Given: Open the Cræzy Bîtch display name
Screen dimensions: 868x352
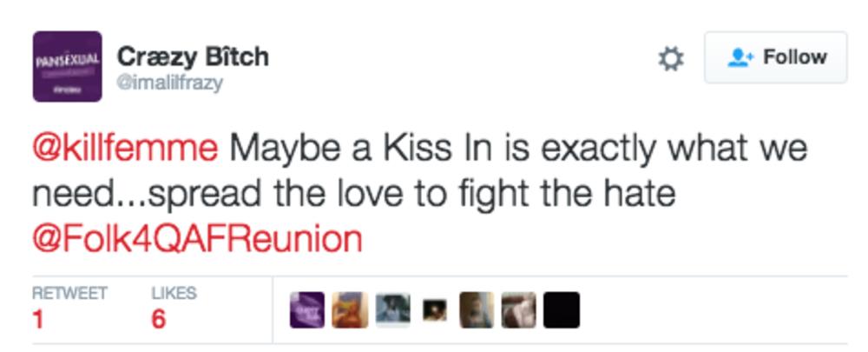Looking at the screenshot, I should click(193, 56).
